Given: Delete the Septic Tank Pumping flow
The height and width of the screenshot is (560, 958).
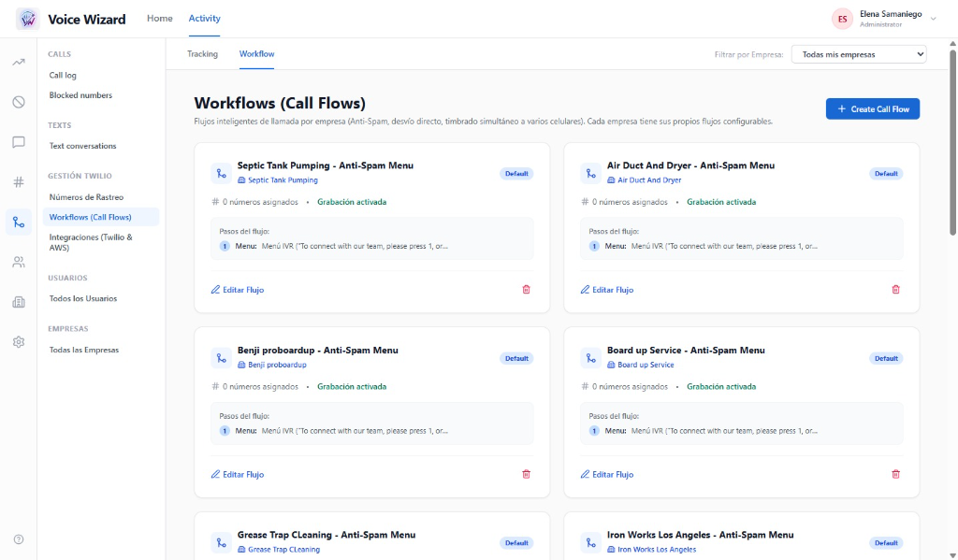Looking at the screenshot, I should [526, 290].
